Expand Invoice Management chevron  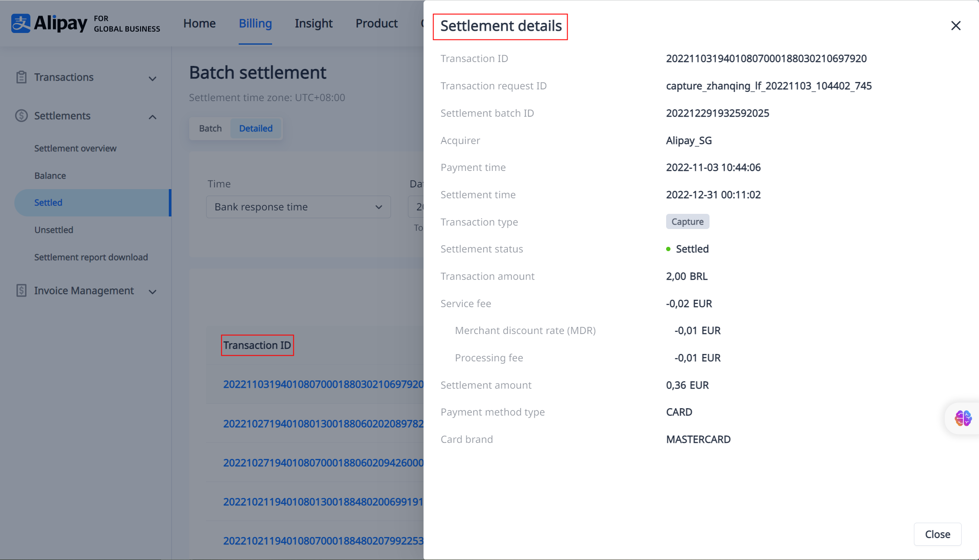pyautogui.click(x=152, y=292)
